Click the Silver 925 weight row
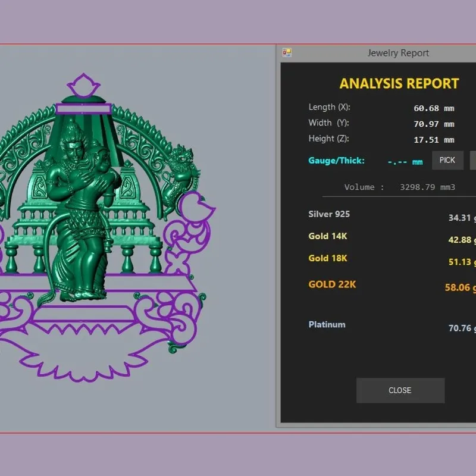 (392, 215)
